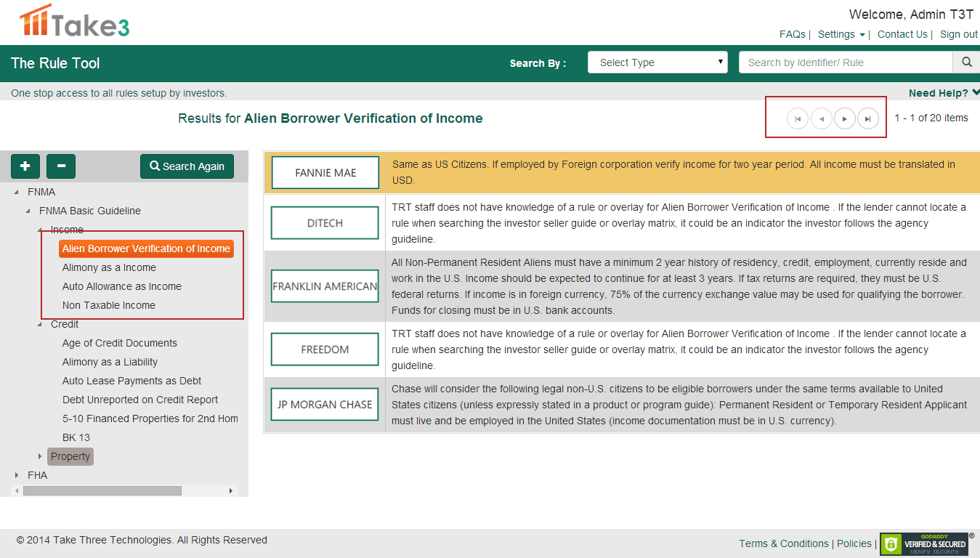The height and width of the screenshot is (558, 980).
Task: Open the Settings menu
Action: [x=841, y=34]
